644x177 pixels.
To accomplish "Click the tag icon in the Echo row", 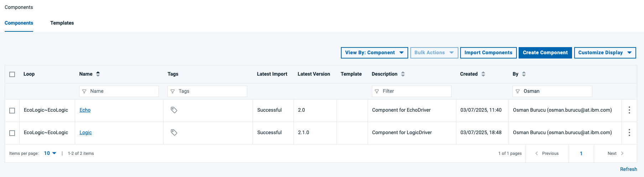I will tap(174, 110).
